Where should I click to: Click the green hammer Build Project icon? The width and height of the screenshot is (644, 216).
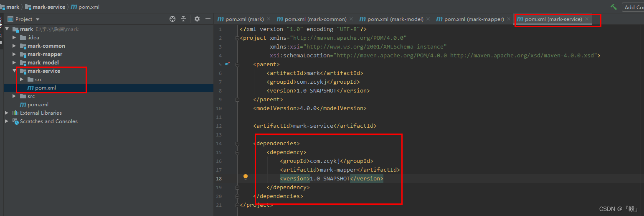pos(614,7)
